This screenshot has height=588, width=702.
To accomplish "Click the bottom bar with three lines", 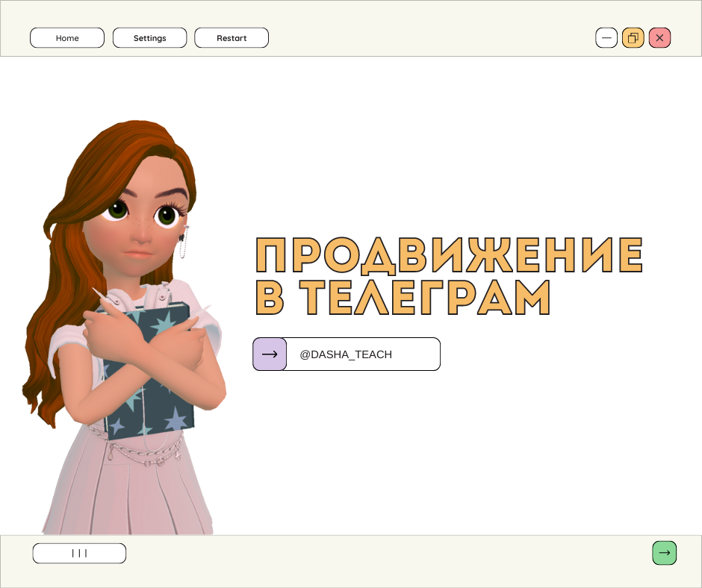I will [79, 553].
